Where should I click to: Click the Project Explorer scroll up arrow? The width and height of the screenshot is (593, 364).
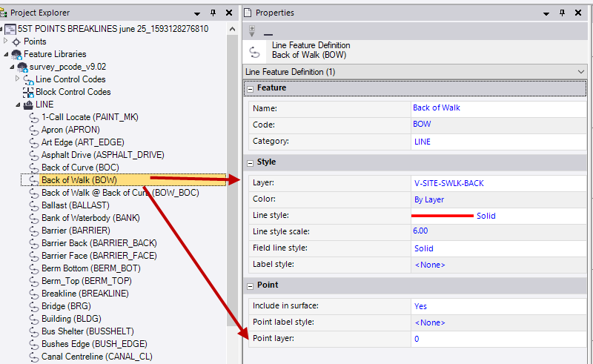(232, 29)
